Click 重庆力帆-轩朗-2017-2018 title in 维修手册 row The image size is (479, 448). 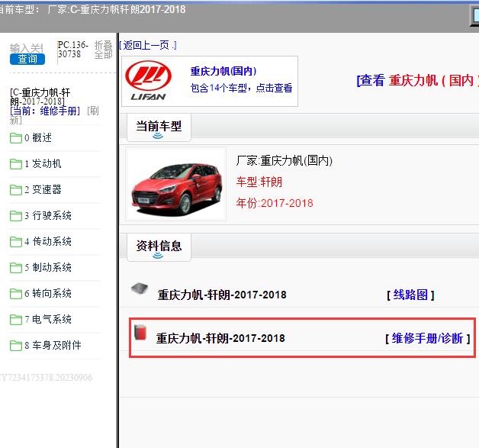(220, 338)
